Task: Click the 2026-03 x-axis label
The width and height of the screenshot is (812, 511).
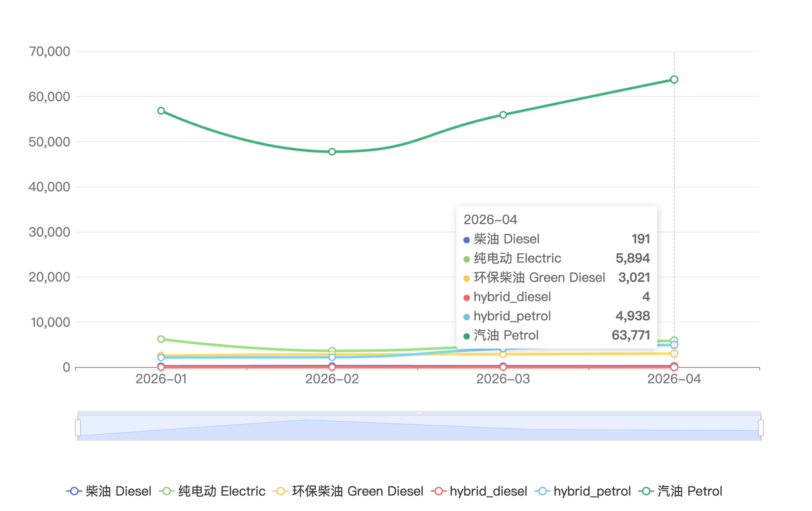Action: pos(503,379)
